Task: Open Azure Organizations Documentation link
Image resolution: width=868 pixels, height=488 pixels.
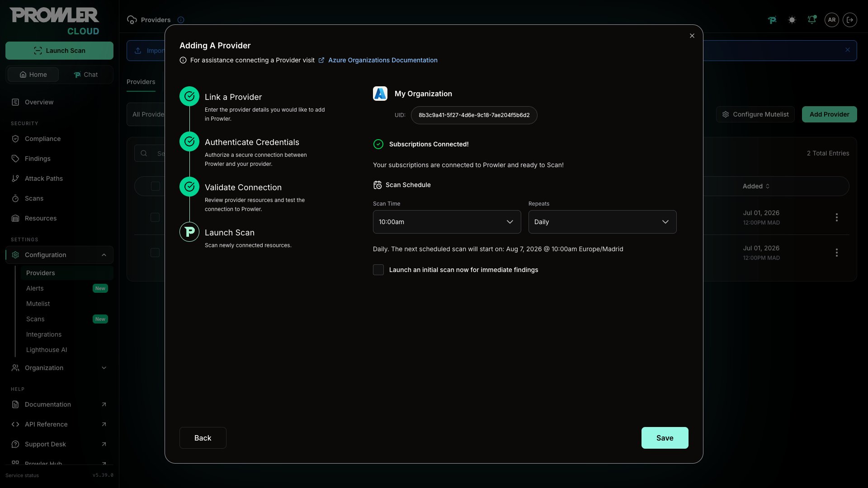Action: click(382, 60)
